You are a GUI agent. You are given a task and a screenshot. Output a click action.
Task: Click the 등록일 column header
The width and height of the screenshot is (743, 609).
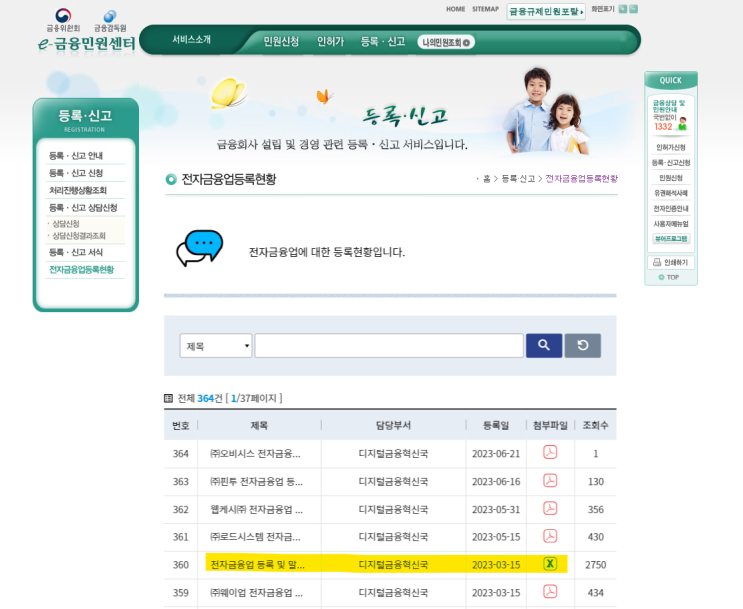[496, 426]
